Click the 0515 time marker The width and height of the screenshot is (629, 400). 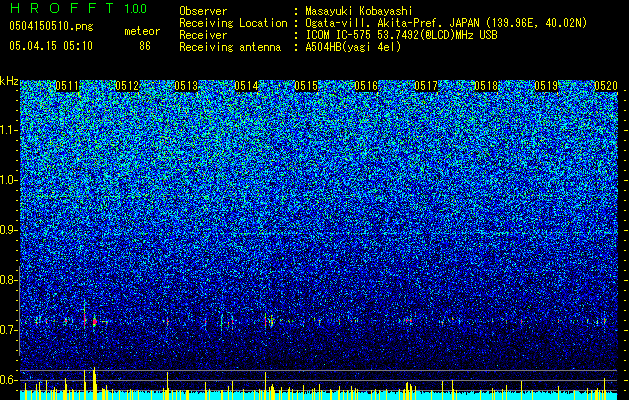(306, 86)
